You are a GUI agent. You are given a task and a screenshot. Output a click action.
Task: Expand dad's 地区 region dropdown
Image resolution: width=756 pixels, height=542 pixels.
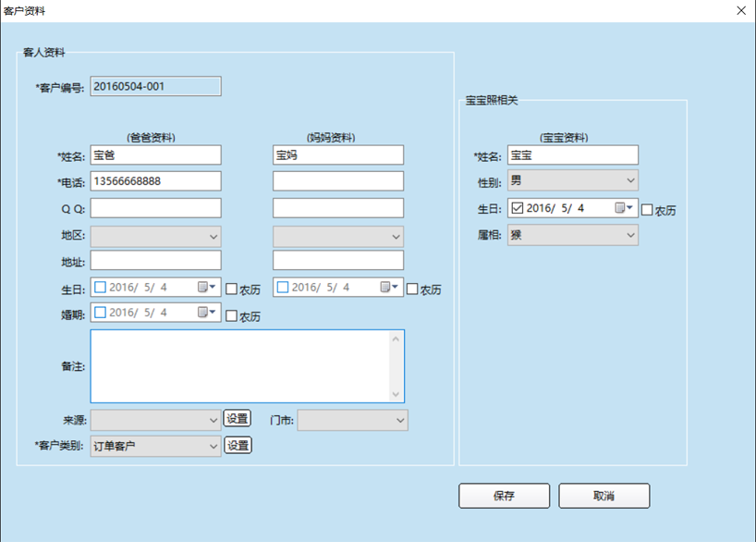coord(155,236)
